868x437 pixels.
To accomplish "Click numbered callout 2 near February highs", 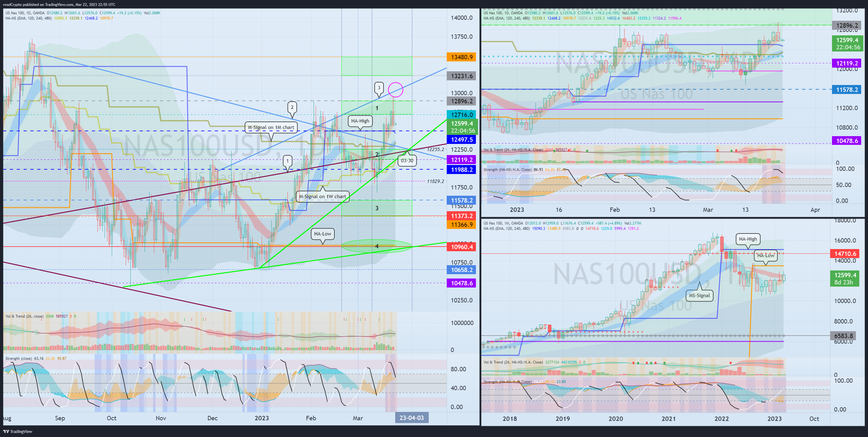I will 292,107.
